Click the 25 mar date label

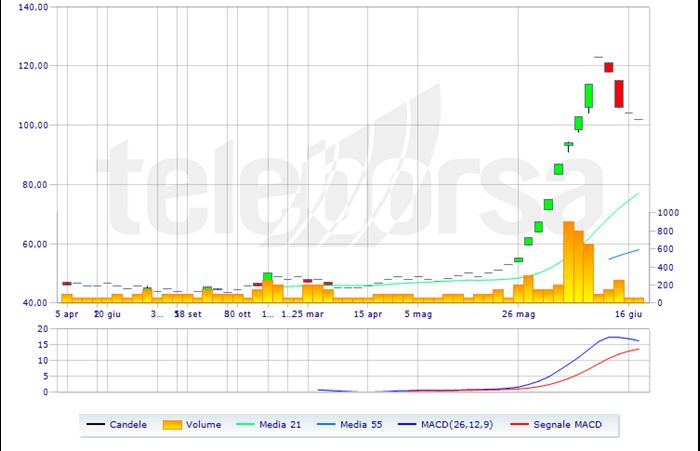click(x=307, y=314)
